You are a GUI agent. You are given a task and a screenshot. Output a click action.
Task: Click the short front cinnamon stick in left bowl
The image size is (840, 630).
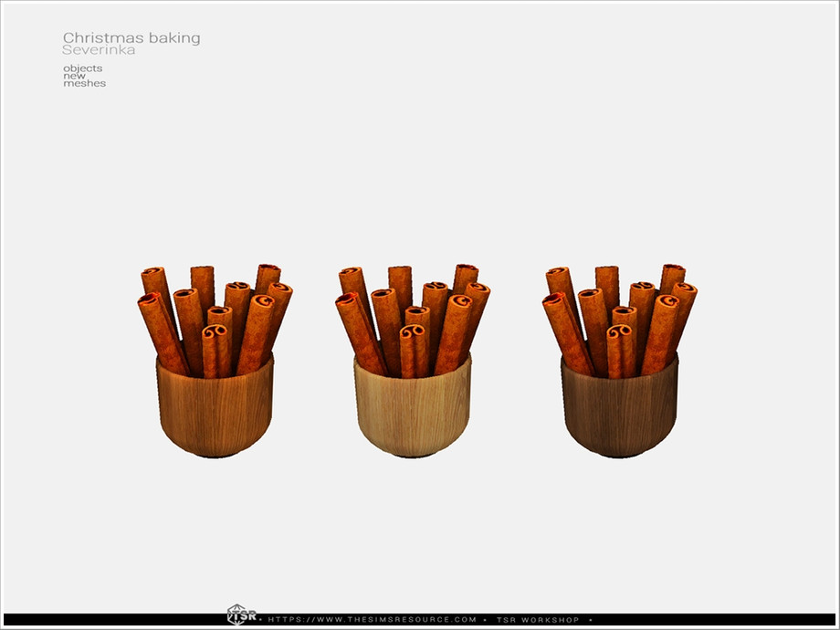pyautogui.click(x=211, y=353)
